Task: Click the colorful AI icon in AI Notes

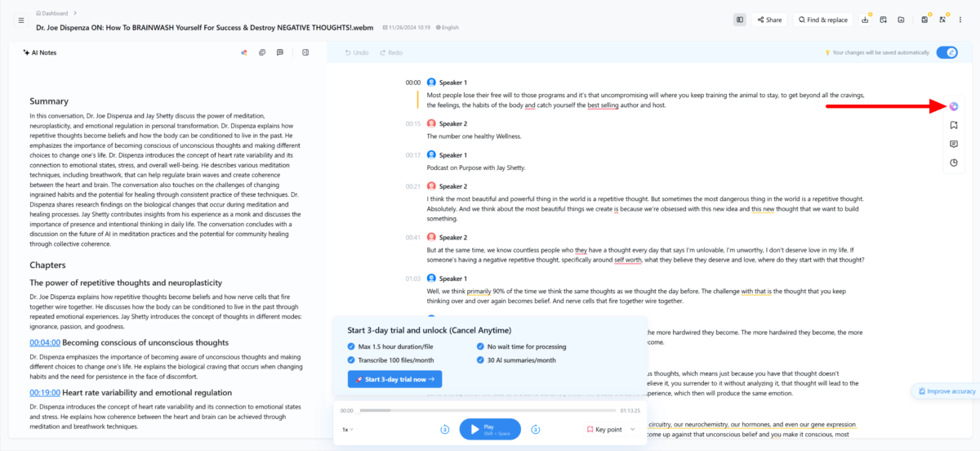Action: pos(243,52)
